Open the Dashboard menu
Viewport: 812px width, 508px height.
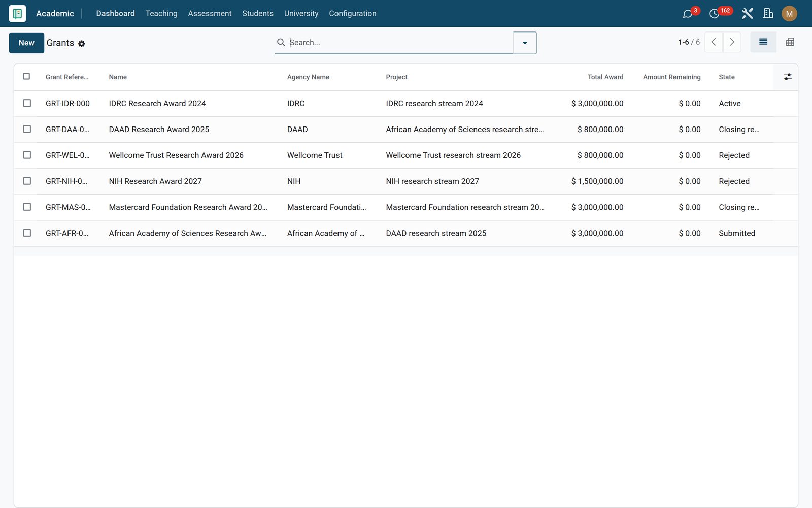point(115,13)
